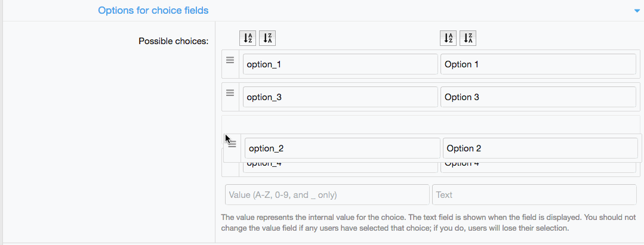Edit the Option 2 text field

(x=540, y=148)
